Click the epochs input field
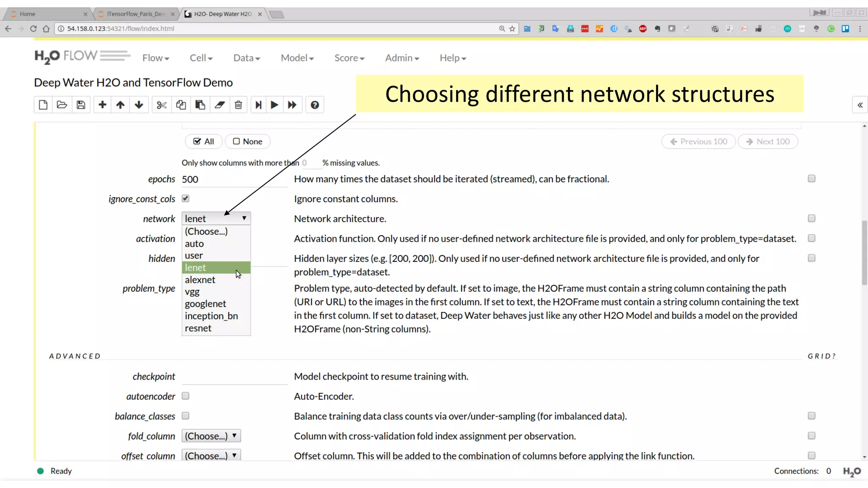868x488 pixels. point(235,179)
